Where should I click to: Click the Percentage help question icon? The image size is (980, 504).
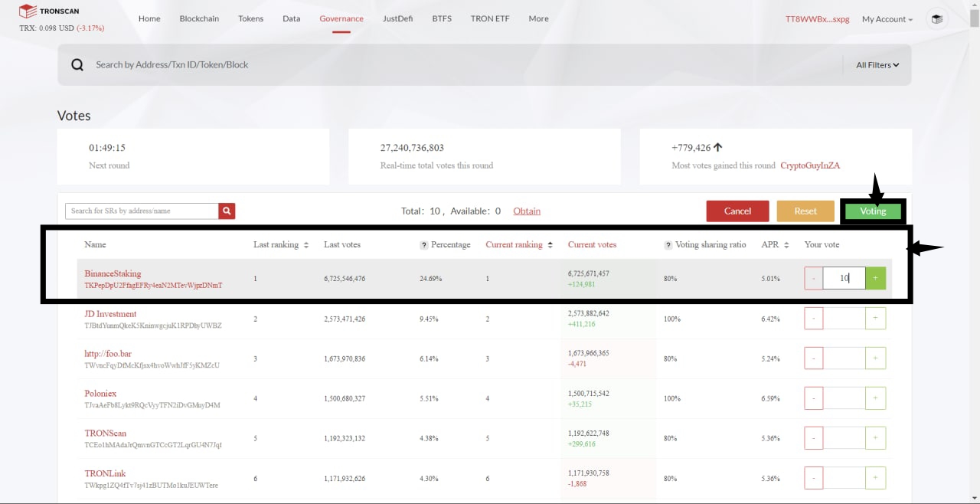(x=423, y=245)
